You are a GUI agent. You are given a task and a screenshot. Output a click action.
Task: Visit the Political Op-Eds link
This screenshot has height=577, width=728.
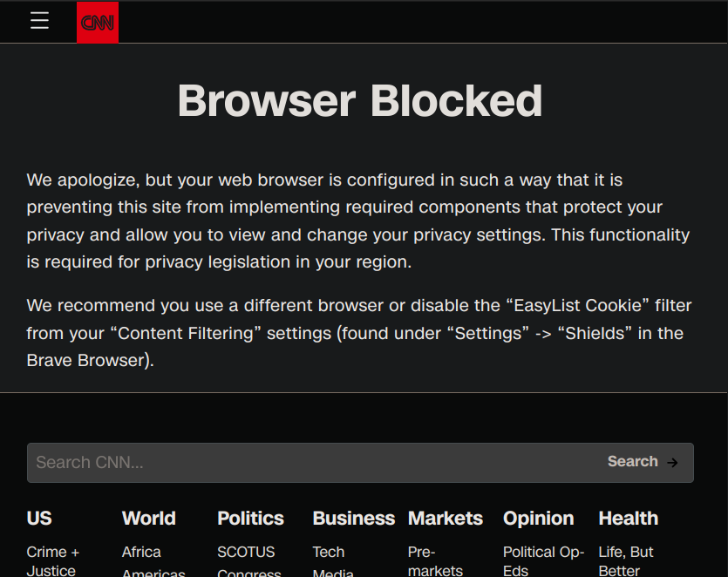(543, 561)
